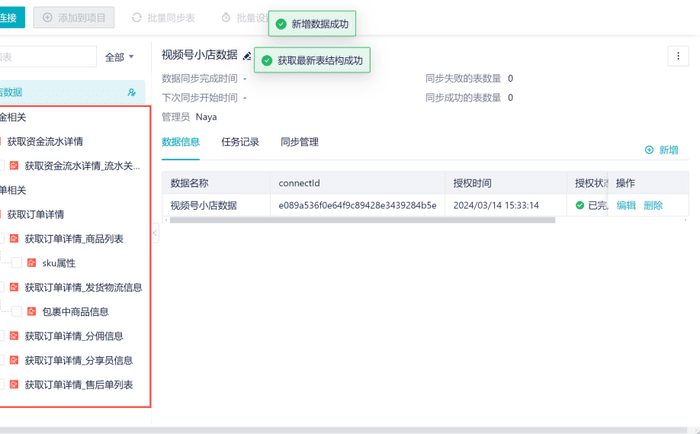Click the 数据名称 column header
This screenshot has height=434, width=700.
click(216, 183)
